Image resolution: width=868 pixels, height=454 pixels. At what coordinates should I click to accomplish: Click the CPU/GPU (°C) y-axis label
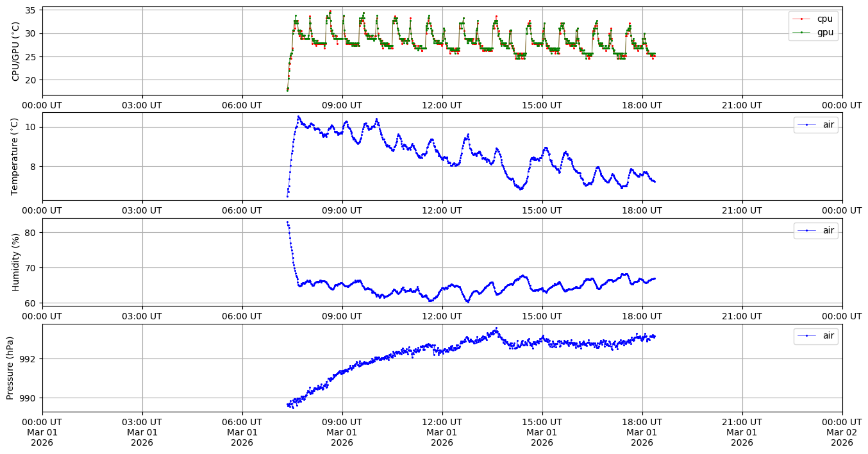pyautogui.click(x=16, y=51)
